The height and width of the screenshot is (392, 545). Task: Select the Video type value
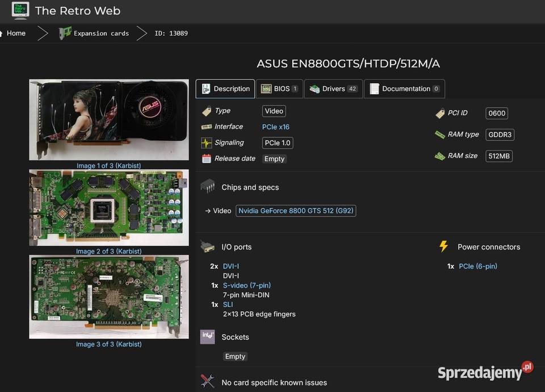(274, 111)
